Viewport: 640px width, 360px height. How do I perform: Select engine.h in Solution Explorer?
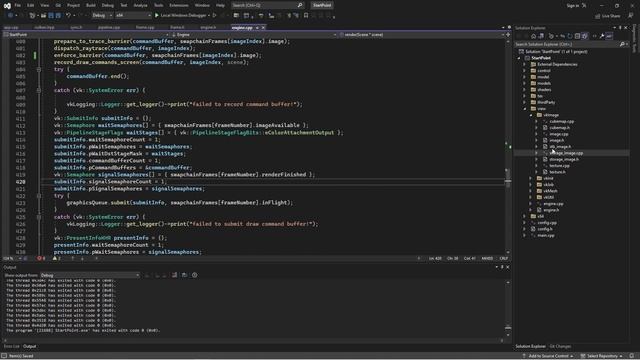coord(551,210)
